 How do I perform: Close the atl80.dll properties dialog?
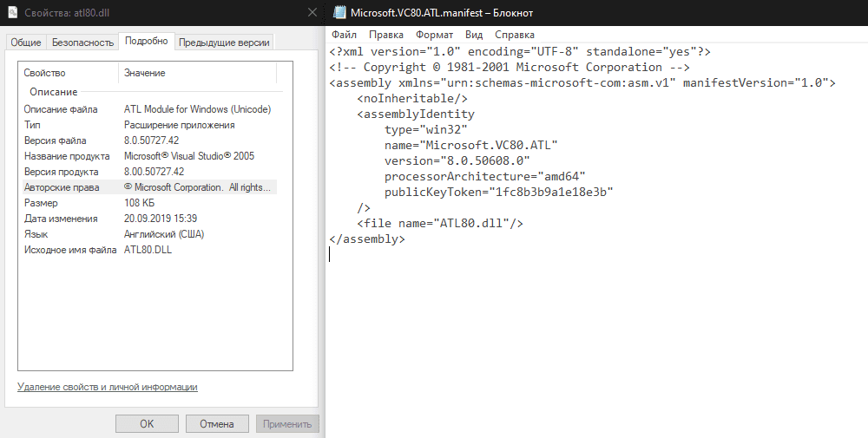312,13
